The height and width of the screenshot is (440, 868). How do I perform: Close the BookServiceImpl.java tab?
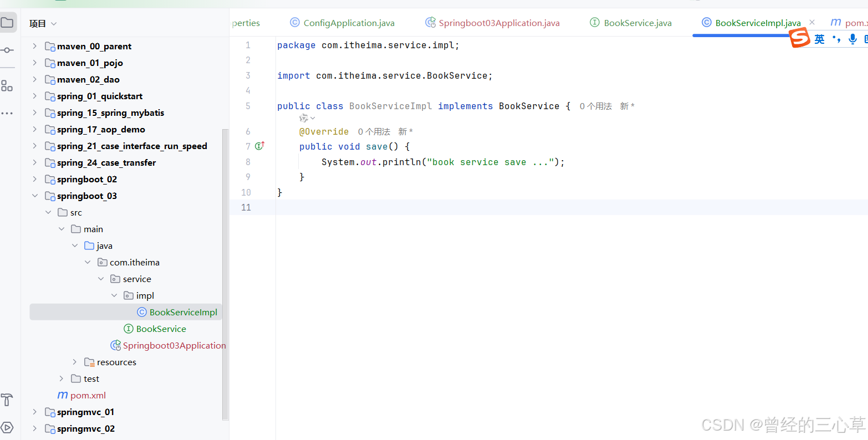click(812, 22)
